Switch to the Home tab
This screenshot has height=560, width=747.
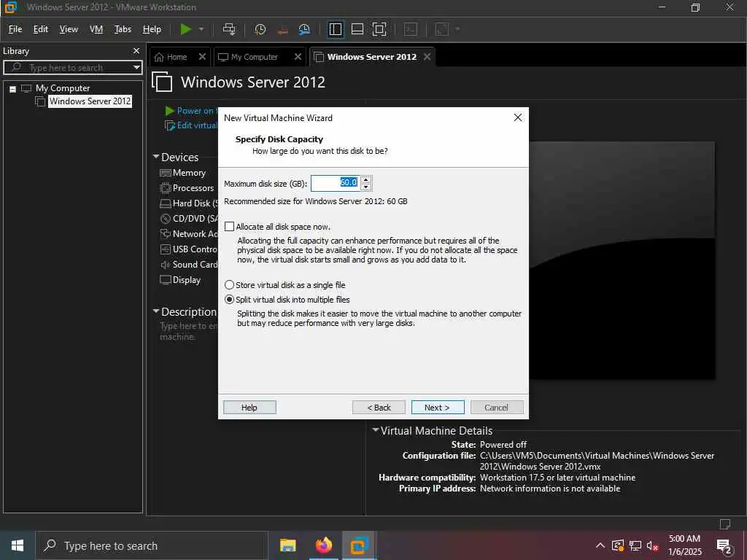coord(172,57)
